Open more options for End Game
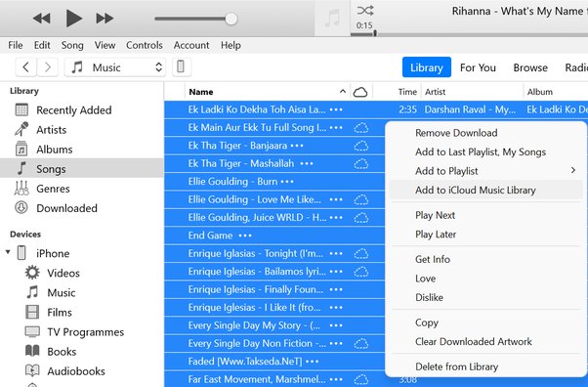 pyautogui.click(x=245, y=236)
